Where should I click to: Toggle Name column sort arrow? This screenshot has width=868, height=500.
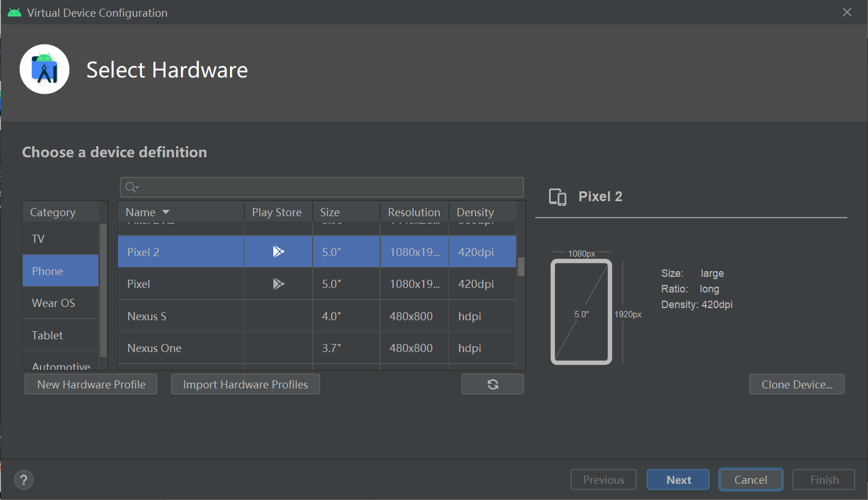point(166,212)
